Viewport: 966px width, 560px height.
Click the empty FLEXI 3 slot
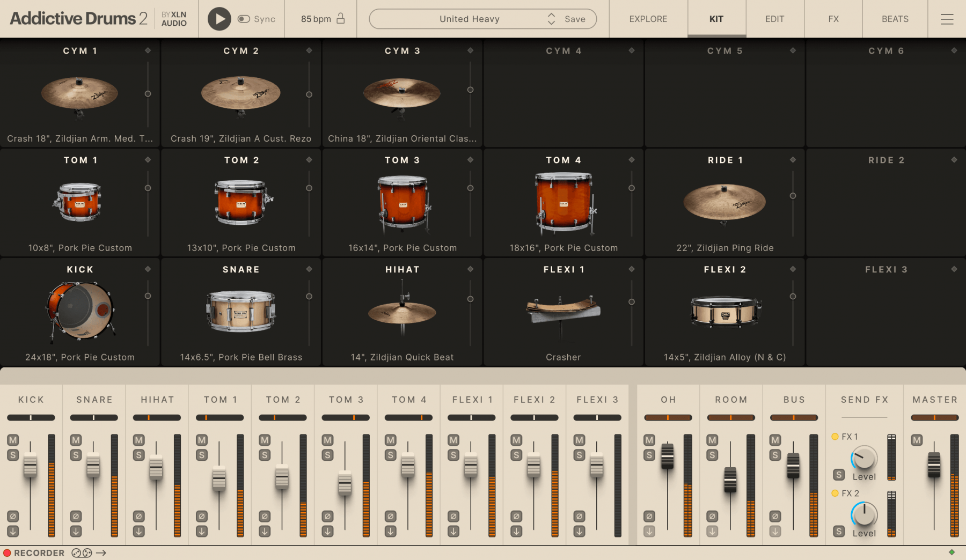[885, 312]
